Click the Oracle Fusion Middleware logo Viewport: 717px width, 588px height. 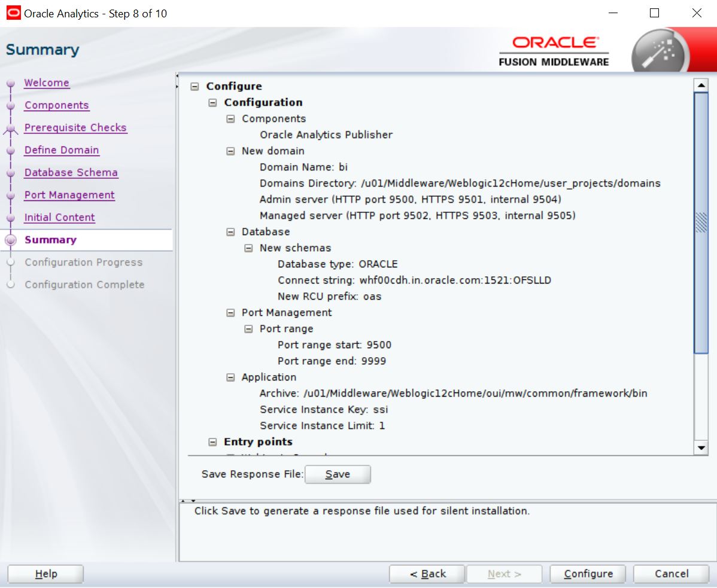(554, 51)
